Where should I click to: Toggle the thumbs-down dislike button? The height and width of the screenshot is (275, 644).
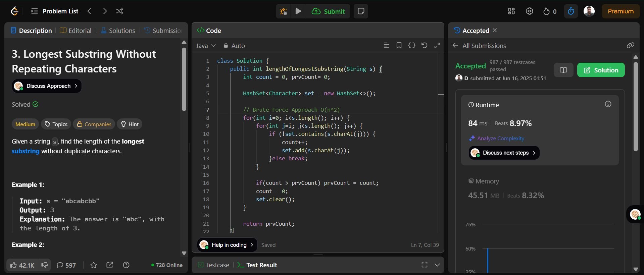[44, 265]
